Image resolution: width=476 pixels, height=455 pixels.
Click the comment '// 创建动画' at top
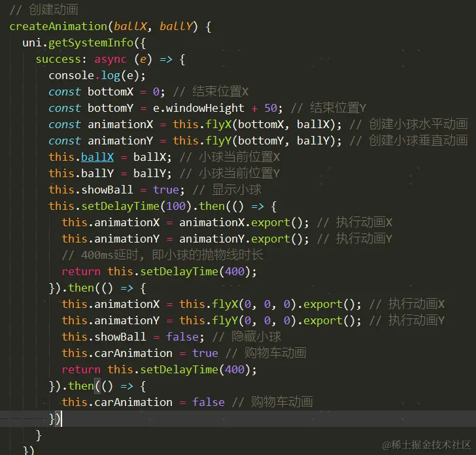click(44, 10)
